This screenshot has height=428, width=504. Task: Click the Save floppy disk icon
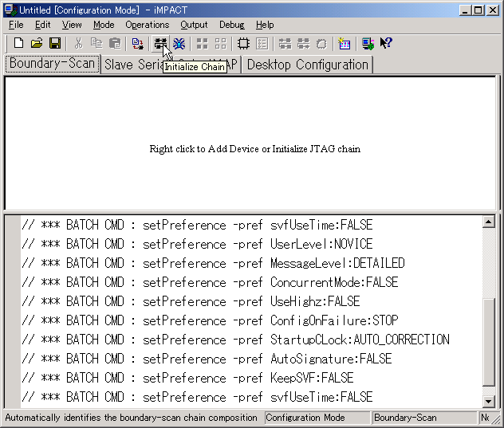tap(55, 44)
